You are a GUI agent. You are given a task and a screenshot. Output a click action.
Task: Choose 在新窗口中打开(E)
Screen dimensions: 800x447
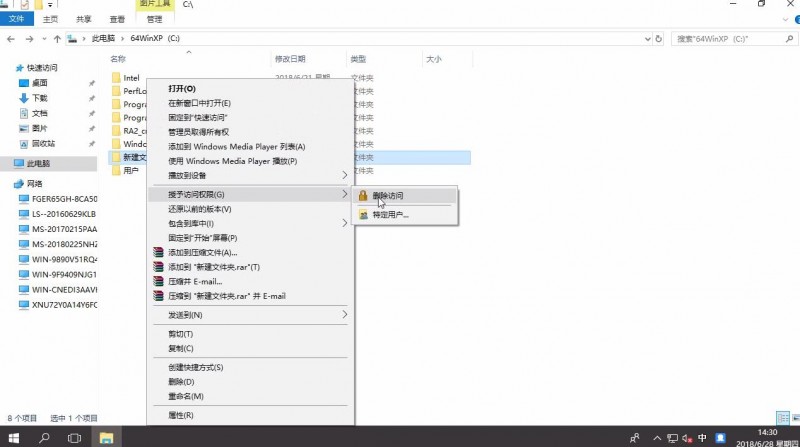coord(199,103)
